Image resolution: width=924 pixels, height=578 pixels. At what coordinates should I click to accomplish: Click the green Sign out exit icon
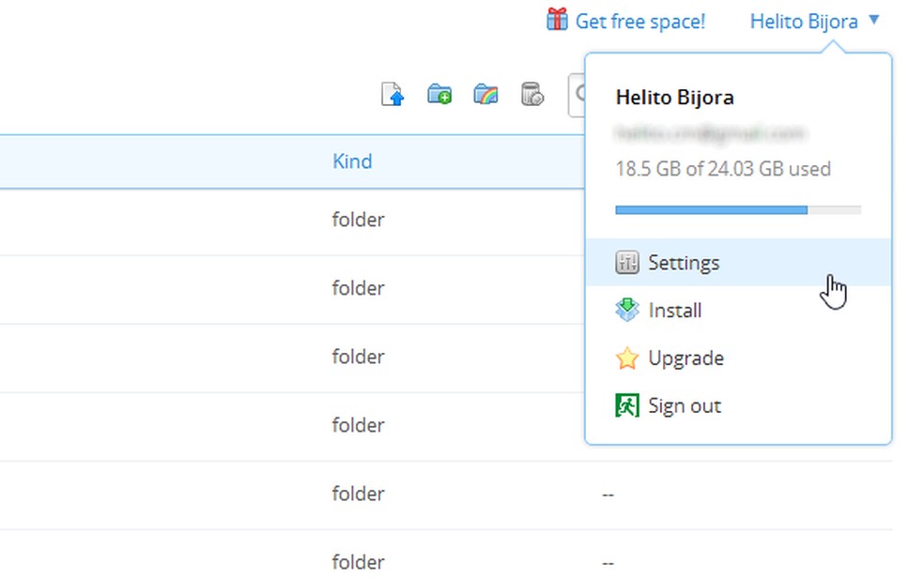[x=625, y=405]
